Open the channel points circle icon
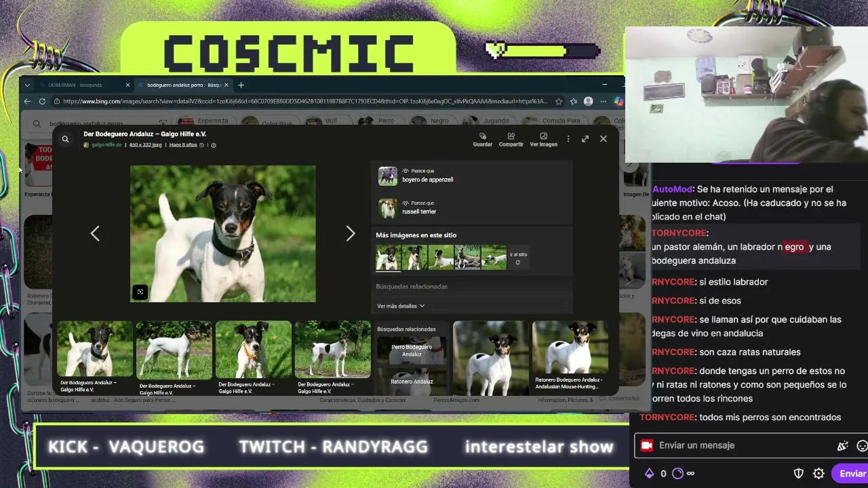868x488 pixels. (677, 474)
